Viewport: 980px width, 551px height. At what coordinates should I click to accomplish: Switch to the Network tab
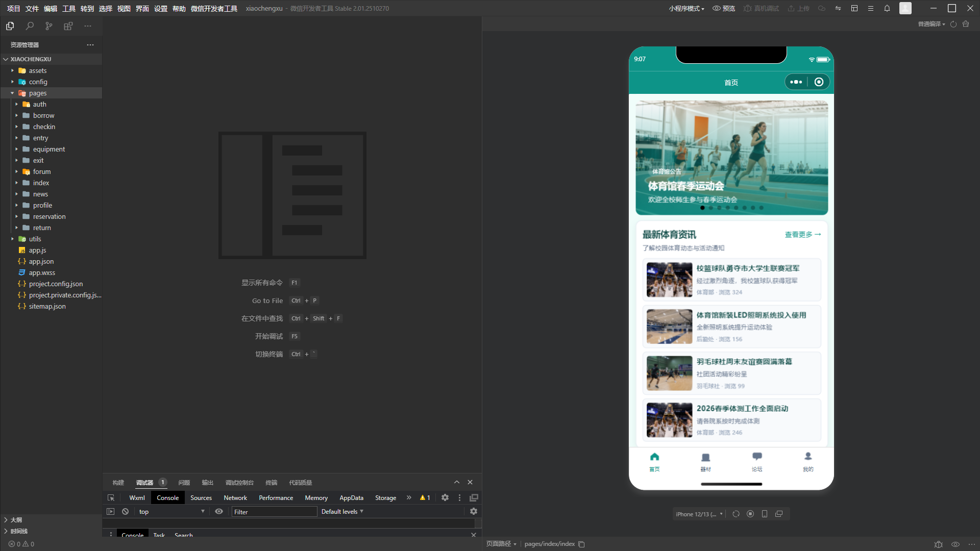235,498
